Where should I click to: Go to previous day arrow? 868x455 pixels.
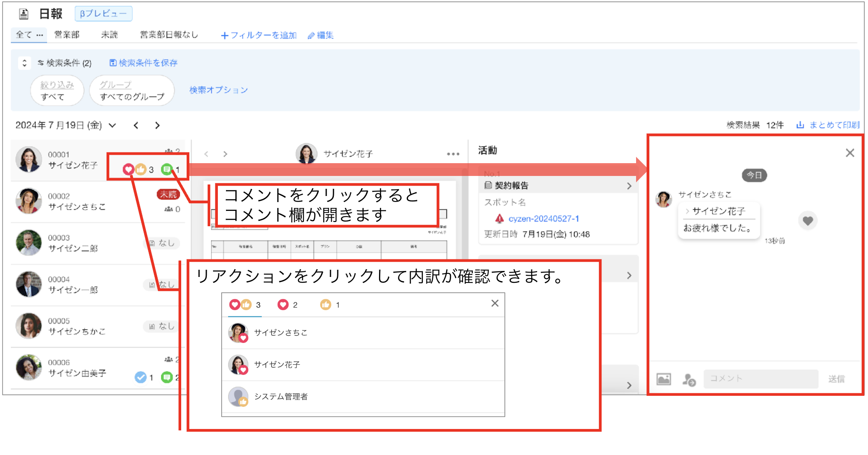click(x=136, y=125)
